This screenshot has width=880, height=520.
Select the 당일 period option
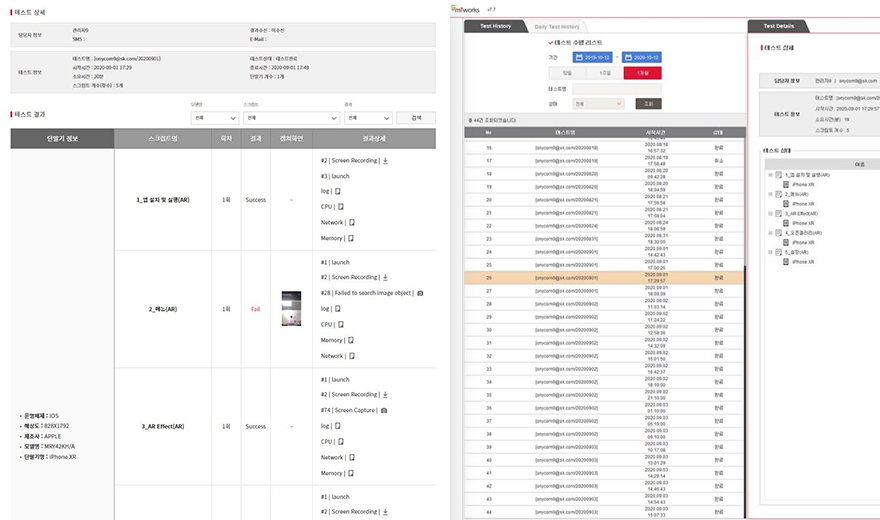click(x=567, y=73)
